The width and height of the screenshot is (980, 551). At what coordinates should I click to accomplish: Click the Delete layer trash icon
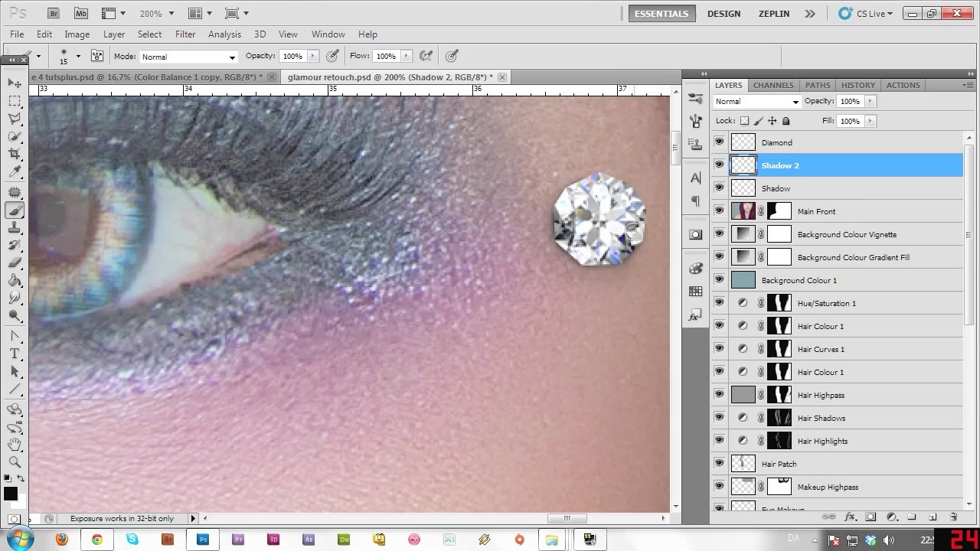click(x=953, y=517)
